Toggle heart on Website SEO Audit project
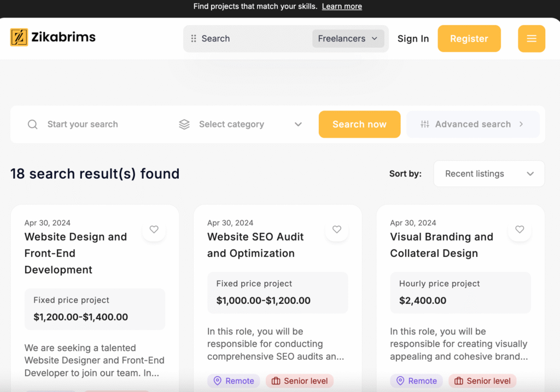Image resolution: width=560 pixels, height=392 pixels. pos(337,230)
